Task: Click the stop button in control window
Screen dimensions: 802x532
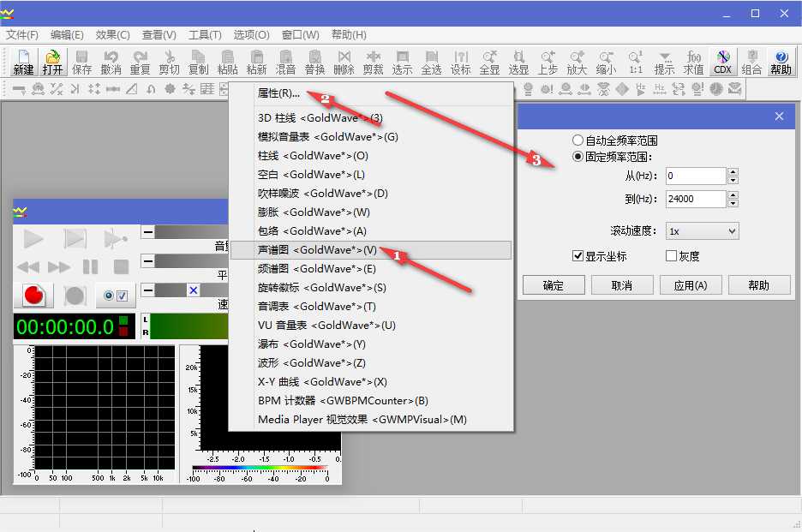Action: (x=121, y=266)
